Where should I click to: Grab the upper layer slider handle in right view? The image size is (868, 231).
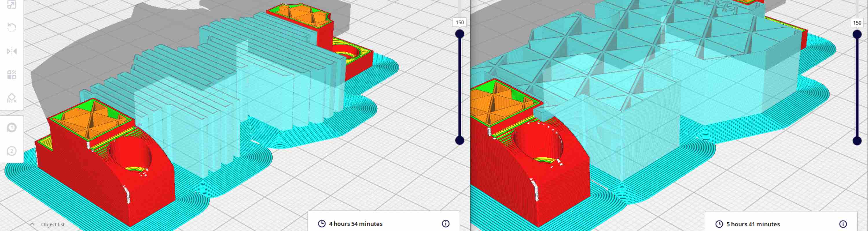[x=857, y=34]
